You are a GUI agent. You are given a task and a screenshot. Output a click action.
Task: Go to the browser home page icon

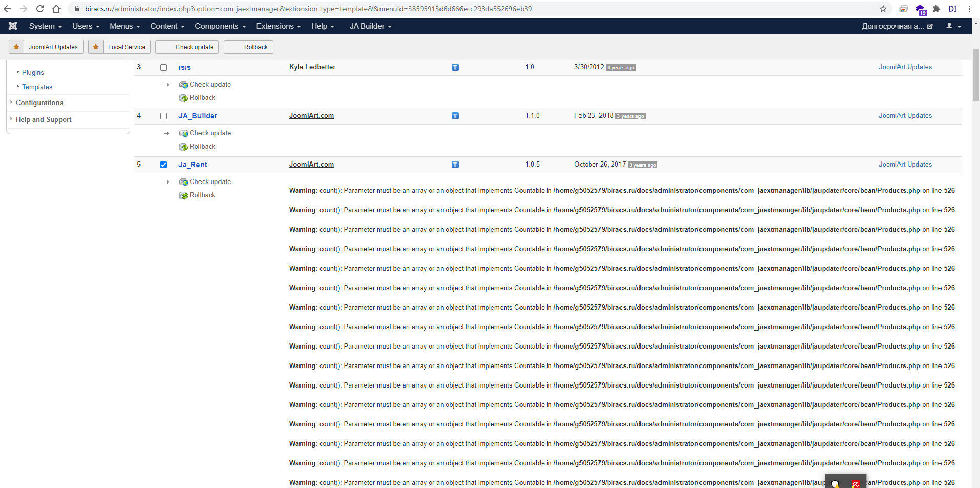[56, 9]
